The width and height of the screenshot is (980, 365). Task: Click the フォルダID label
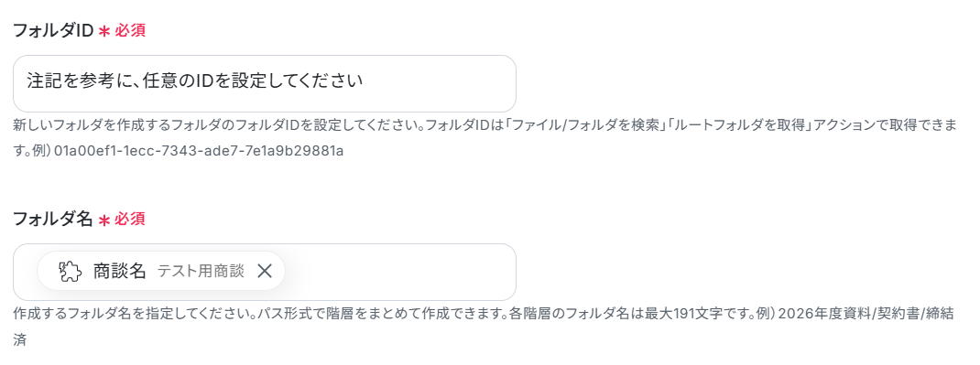(x=53, y=30)
